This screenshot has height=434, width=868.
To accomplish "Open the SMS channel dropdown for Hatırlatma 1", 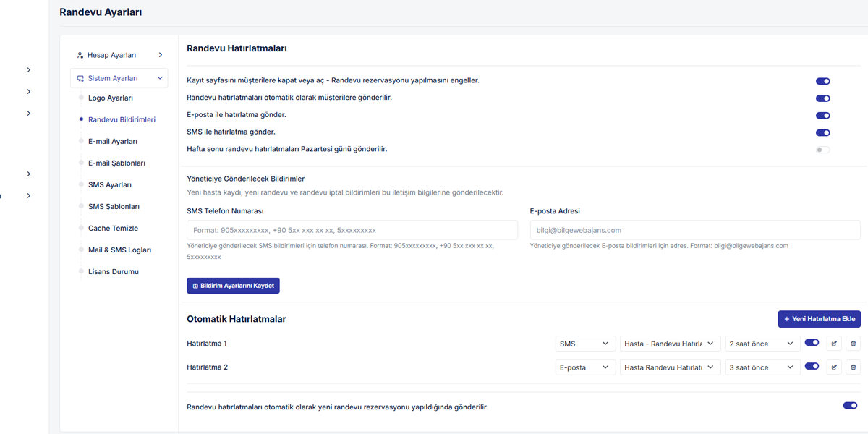I will (x=585, y=344).
